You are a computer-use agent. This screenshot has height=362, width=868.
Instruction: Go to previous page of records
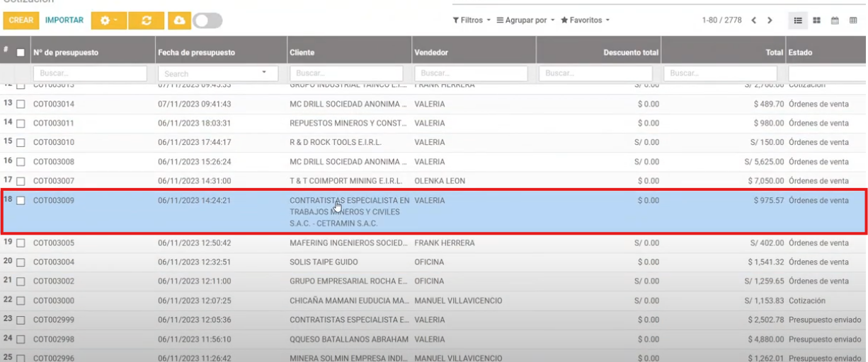tap(754, 21)
